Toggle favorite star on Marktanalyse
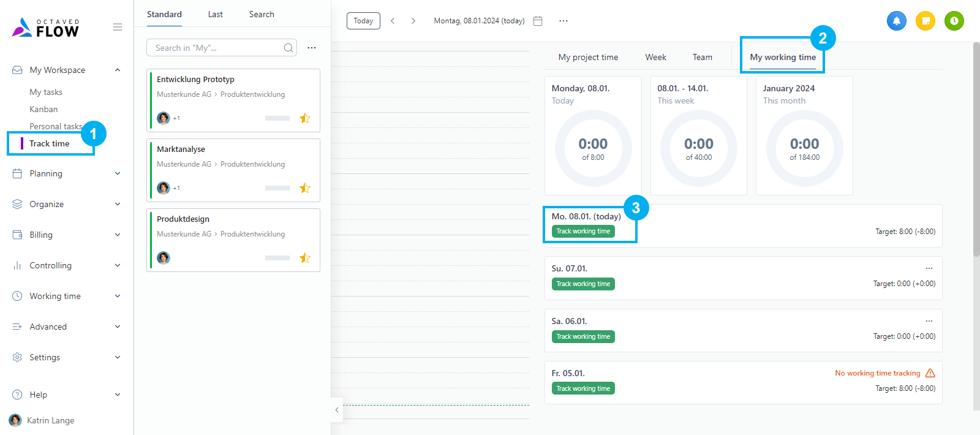980x435 pixels. click(305, 188)
